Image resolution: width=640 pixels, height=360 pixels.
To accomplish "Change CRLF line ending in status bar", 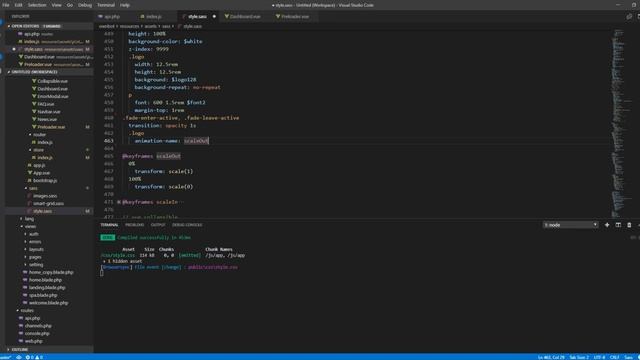I will pos(615,357).
